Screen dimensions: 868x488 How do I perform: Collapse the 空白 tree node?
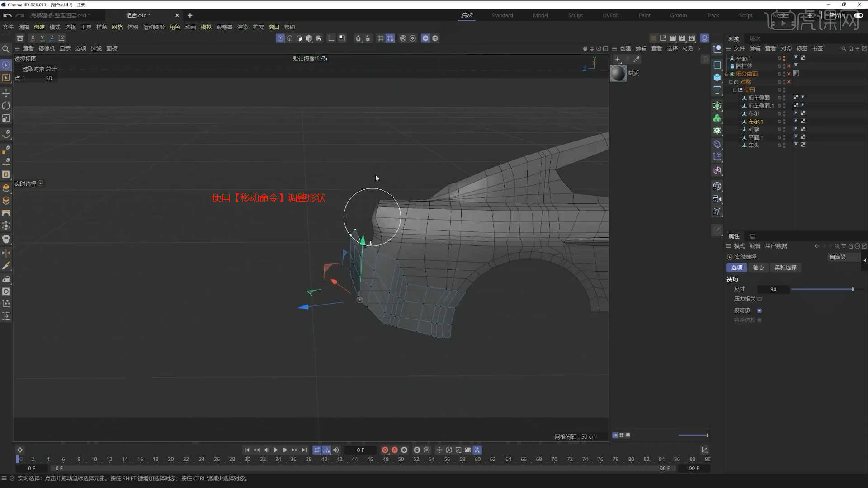735,90
